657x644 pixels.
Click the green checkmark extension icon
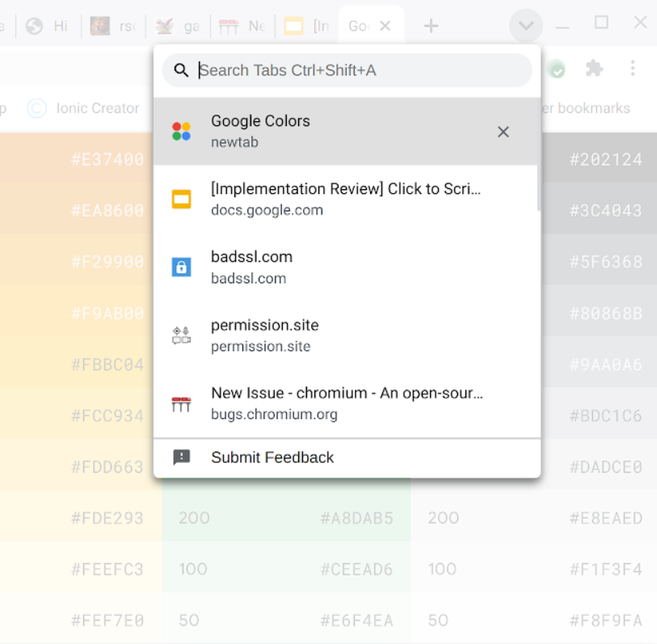[557, 70]
